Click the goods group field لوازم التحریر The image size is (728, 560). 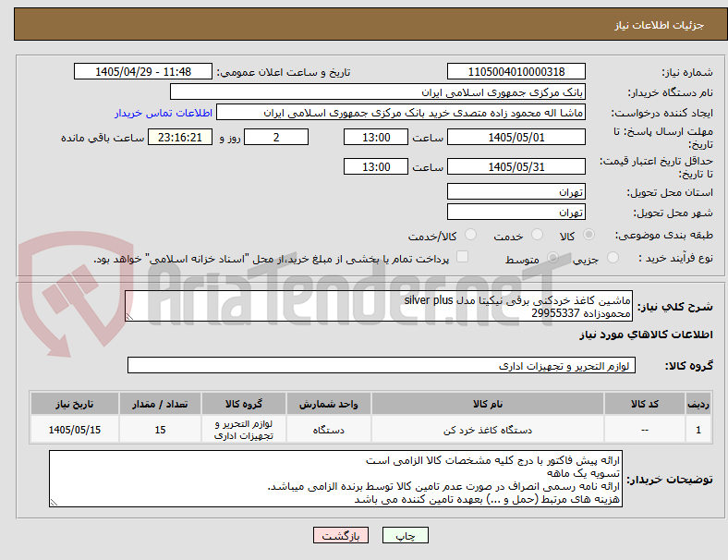click(382, 365)
